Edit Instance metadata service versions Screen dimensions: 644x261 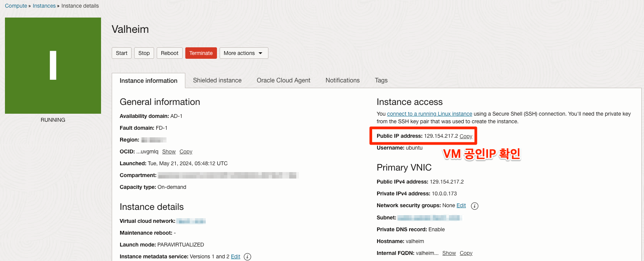pos(236,256)
